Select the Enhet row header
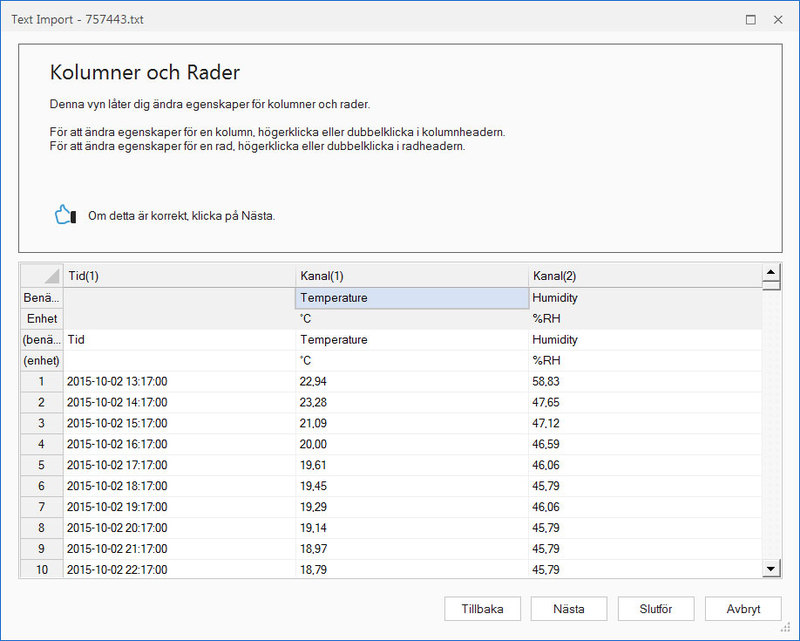The image size is (800, 641). tap(42, 319)
